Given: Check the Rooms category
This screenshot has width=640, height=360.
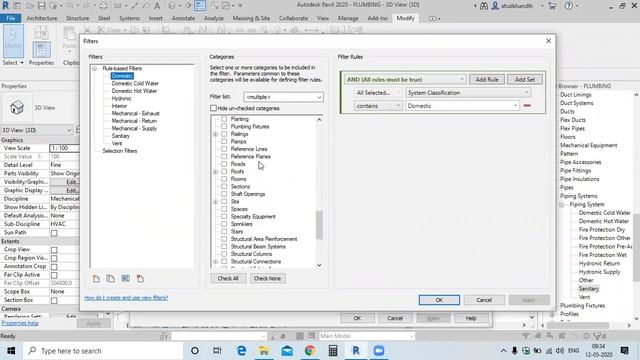Looking at the screenshot, I should pyautogui.click(x=224, y=179).
